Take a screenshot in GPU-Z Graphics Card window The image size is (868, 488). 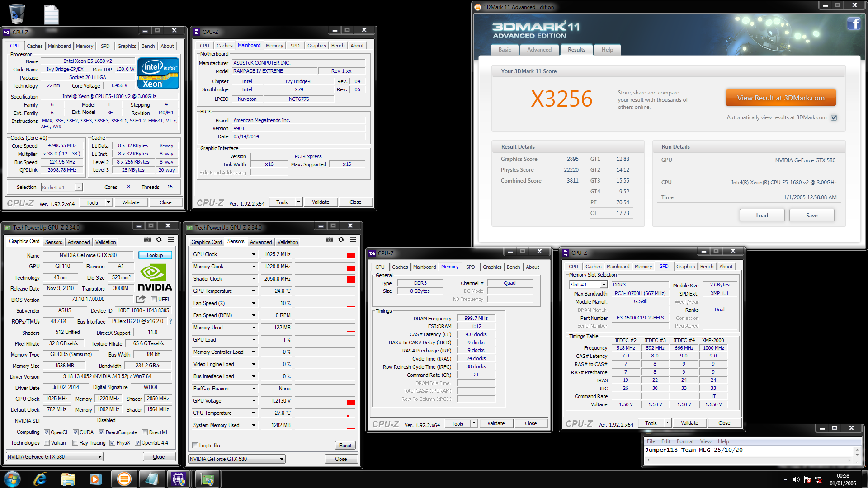(x=147, y=239)
